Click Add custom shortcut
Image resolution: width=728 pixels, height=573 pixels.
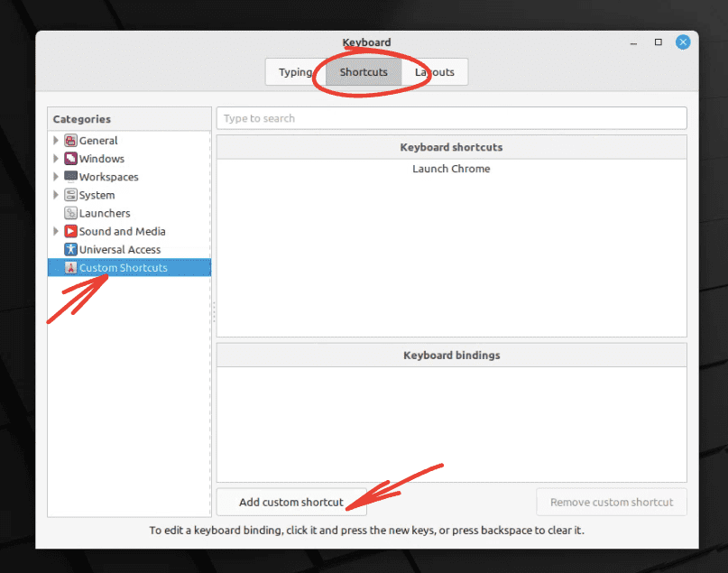pos(290,502)
